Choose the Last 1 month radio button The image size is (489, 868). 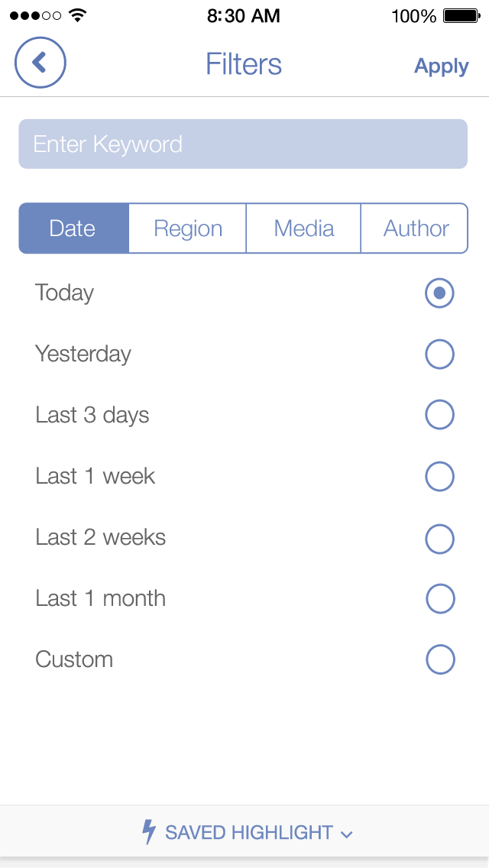pyautogui.click(x=439, y=599)
